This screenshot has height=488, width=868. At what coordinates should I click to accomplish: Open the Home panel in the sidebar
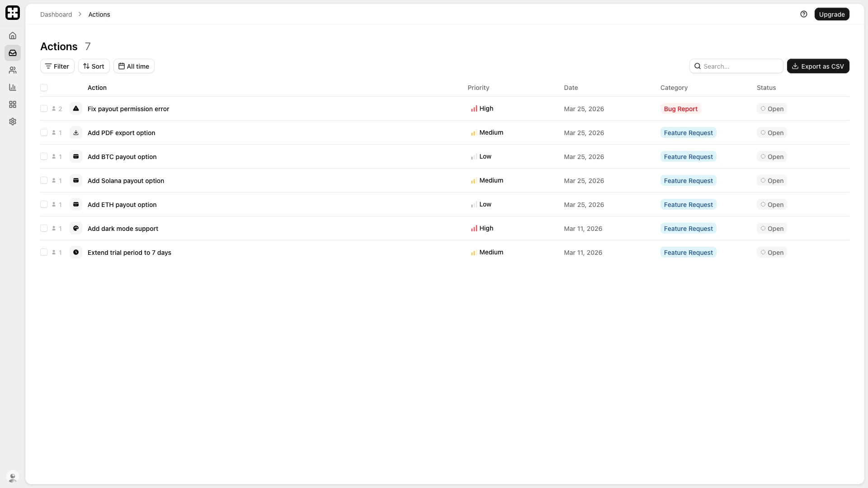[x=12, y=35]
